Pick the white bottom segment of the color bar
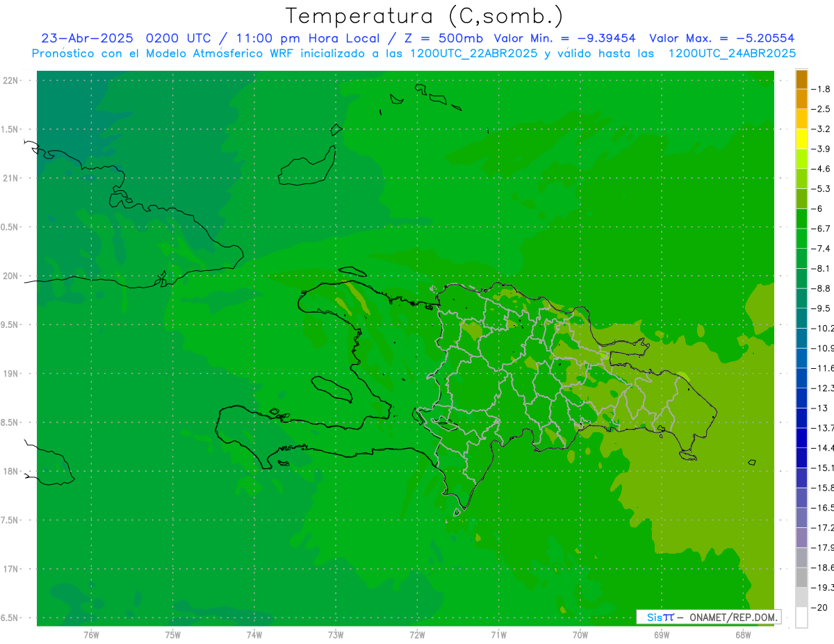834x644 pixels. click(x=801, y=618)
